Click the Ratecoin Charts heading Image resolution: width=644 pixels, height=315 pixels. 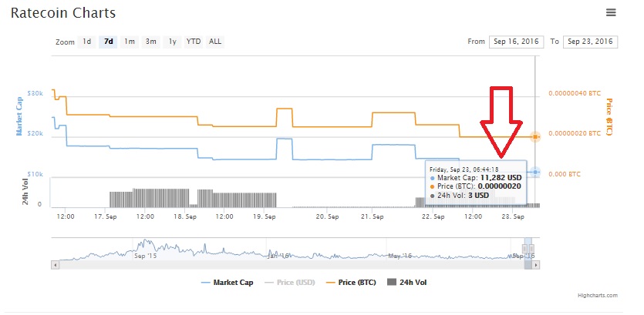(63, 13)
